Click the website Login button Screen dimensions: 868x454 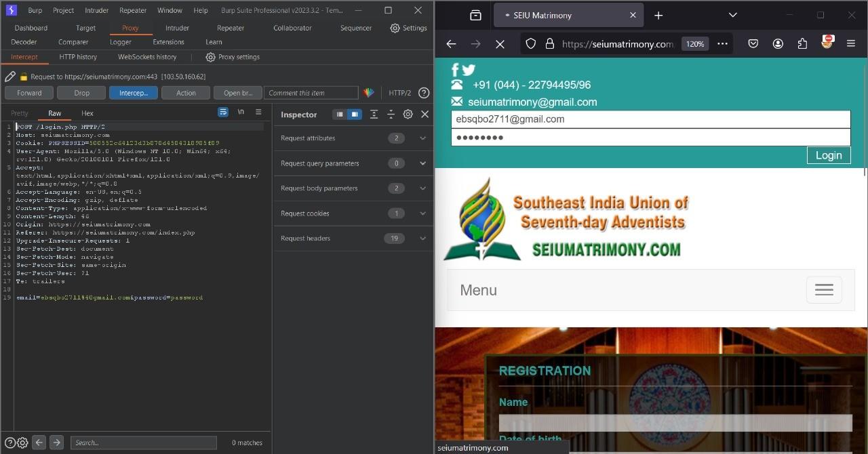coord(829,155)
